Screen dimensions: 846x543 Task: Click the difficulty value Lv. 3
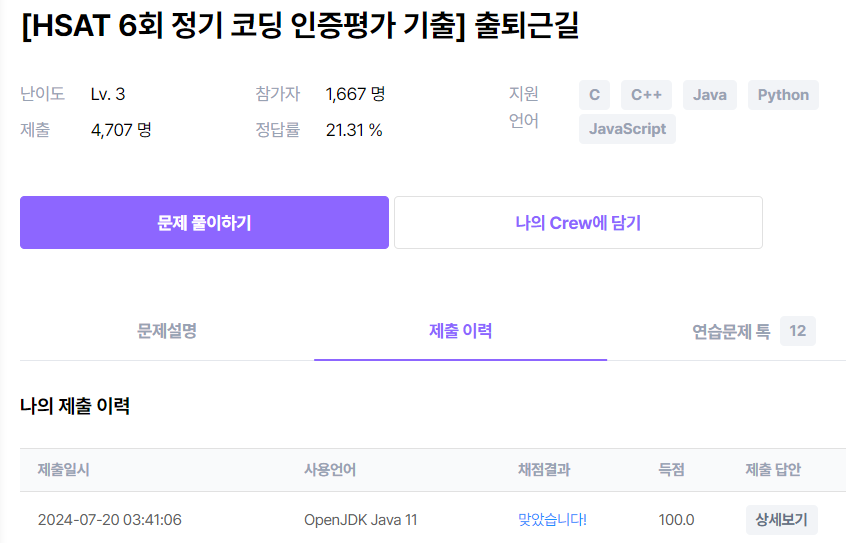[108, 94]
